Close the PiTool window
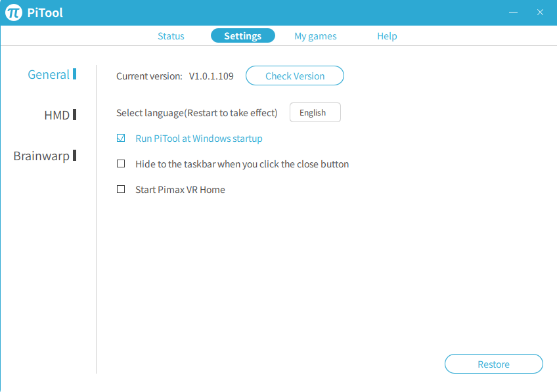The width and height of the screenshot is (557, 392). point(540,12)
